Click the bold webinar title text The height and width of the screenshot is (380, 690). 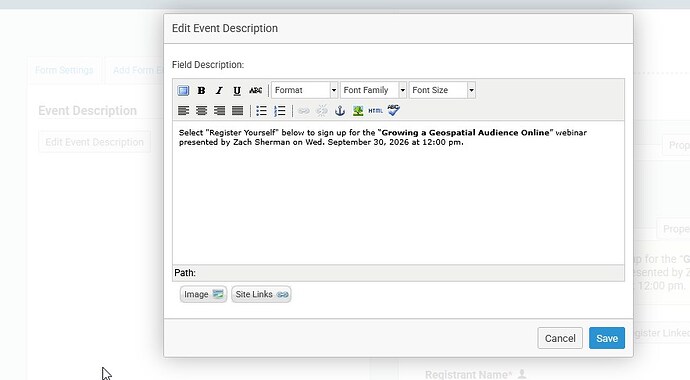tap(465, 132)
